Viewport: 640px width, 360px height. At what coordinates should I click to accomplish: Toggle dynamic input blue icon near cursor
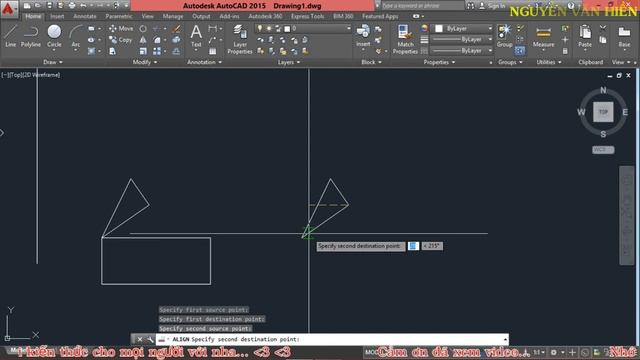pos(413,246)
